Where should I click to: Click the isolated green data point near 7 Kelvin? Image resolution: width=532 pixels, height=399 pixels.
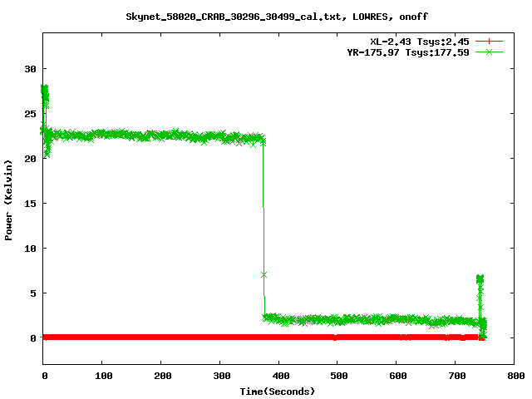(264, 275)
